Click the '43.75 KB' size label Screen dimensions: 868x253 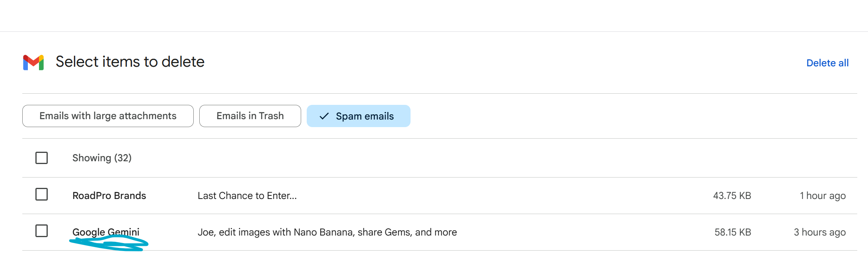[x=732, y=195]
